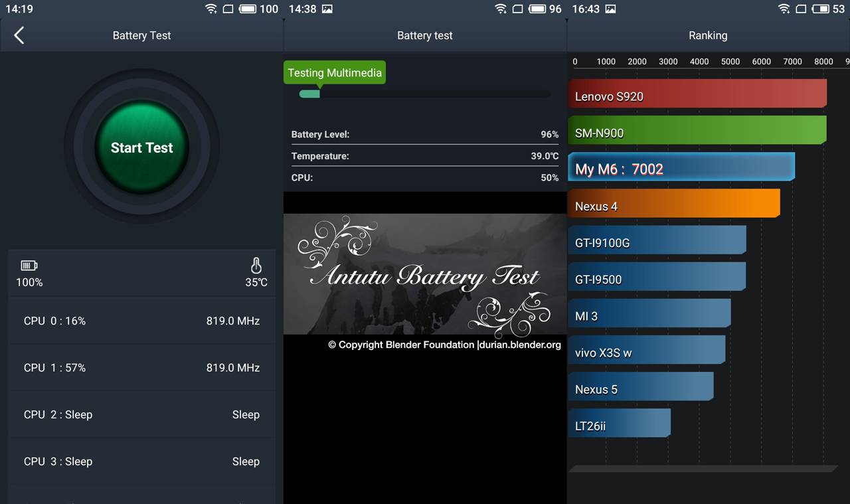
Task: Tap the back arrow in Battery Test header
Action: coord(19,36)
